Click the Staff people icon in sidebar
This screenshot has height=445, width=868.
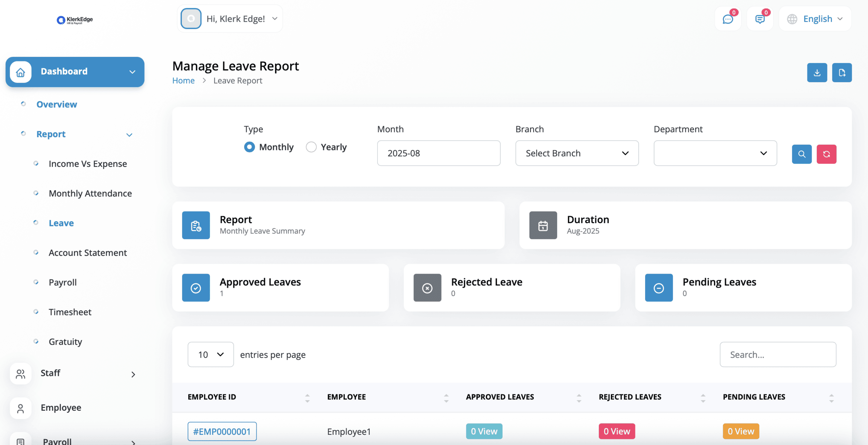click(21, 373)
